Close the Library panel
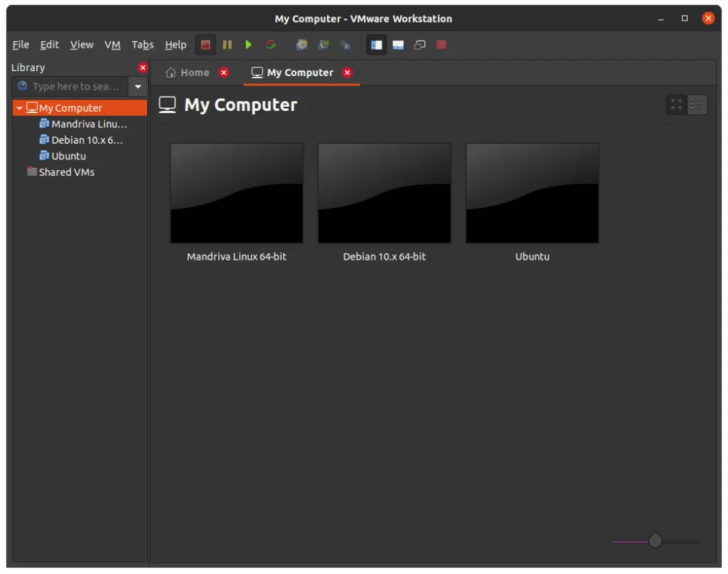The width and height of the screenshot is (728, 574). (x=142, y=68)
